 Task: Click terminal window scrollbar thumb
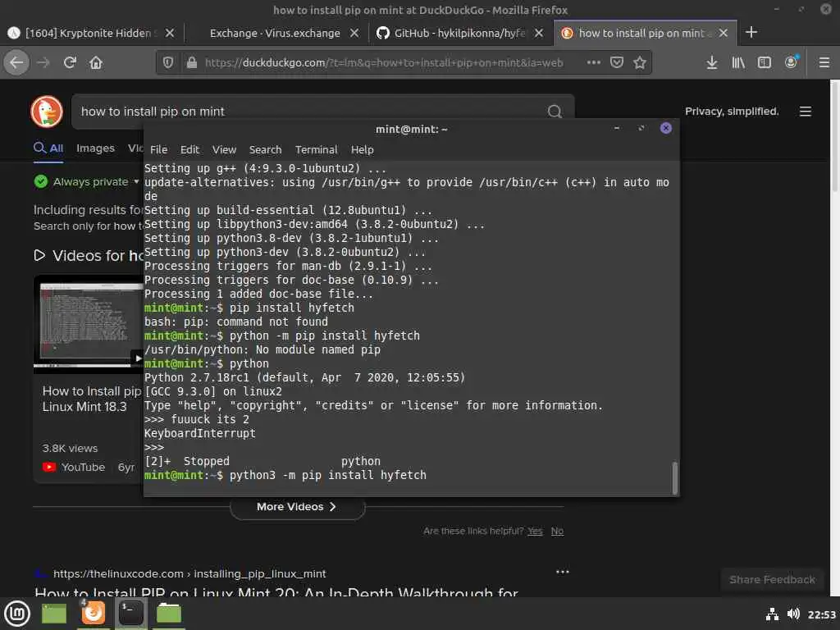674,478
